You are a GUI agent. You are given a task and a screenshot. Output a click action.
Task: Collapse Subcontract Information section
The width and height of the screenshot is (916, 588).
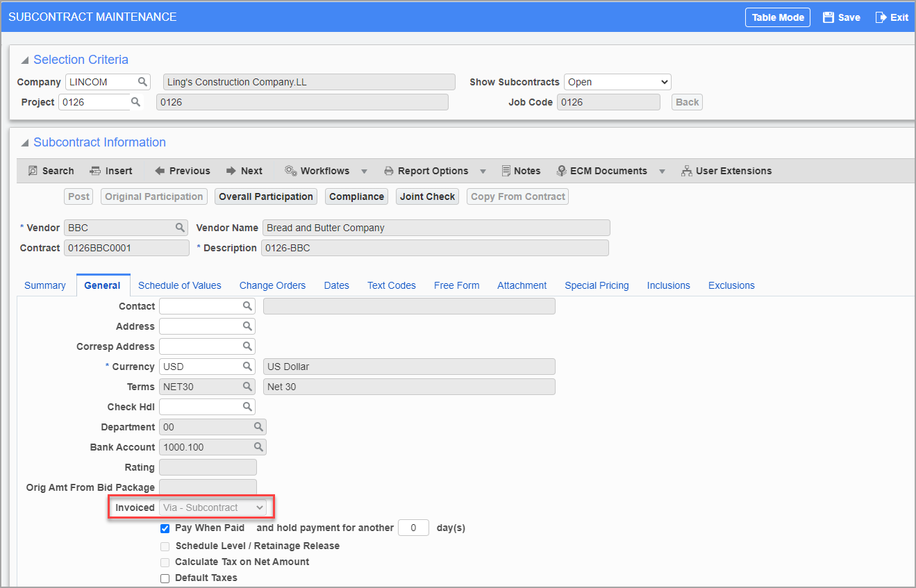[x=25, y=143]
